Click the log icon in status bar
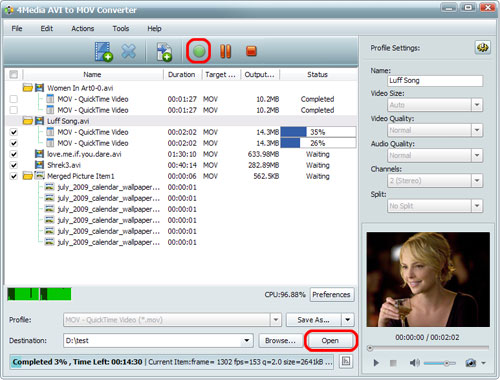The image size is (500, 380). tap(346, 361)
